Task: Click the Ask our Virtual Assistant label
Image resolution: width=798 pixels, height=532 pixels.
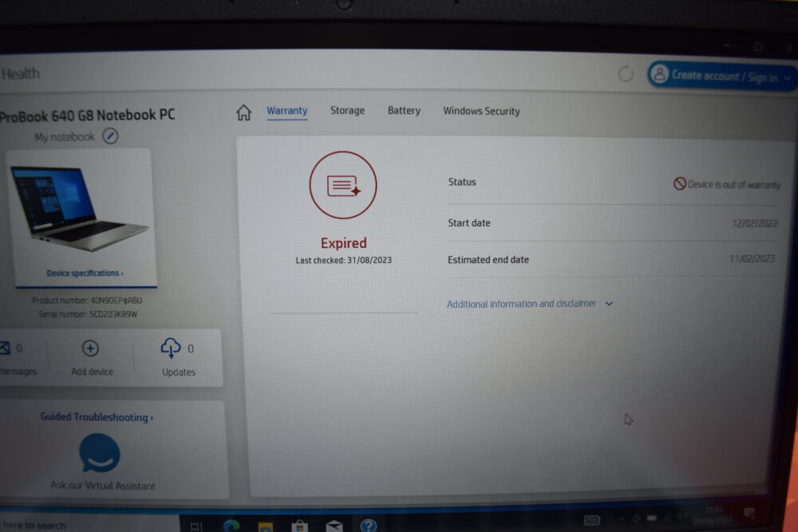Action: 103,486
